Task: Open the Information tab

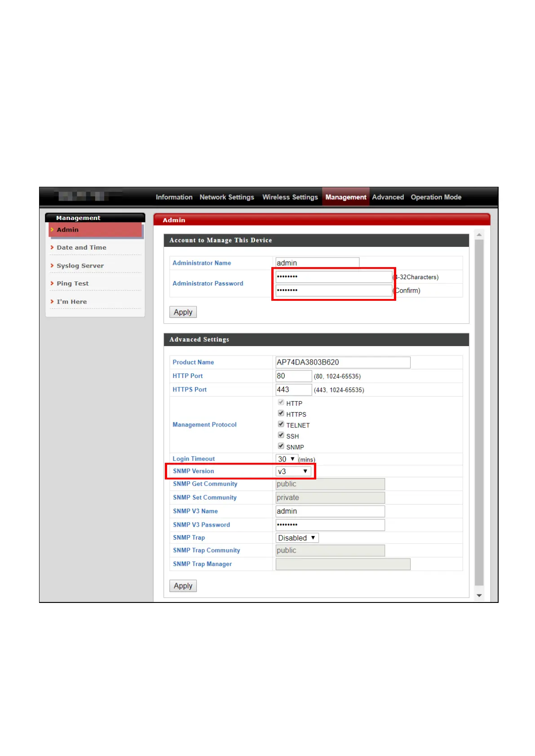Action: coord(174,197)
